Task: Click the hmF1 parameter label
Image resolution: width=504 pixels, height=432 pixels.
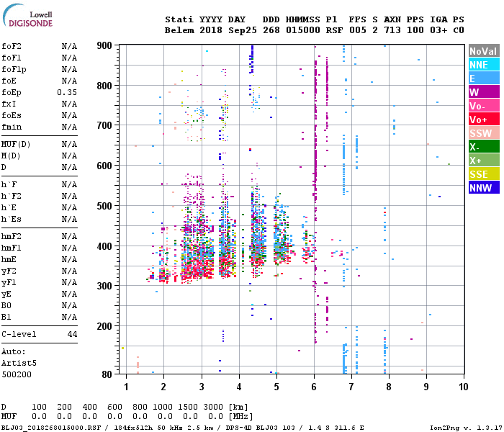Action: [x=12, y=248]
